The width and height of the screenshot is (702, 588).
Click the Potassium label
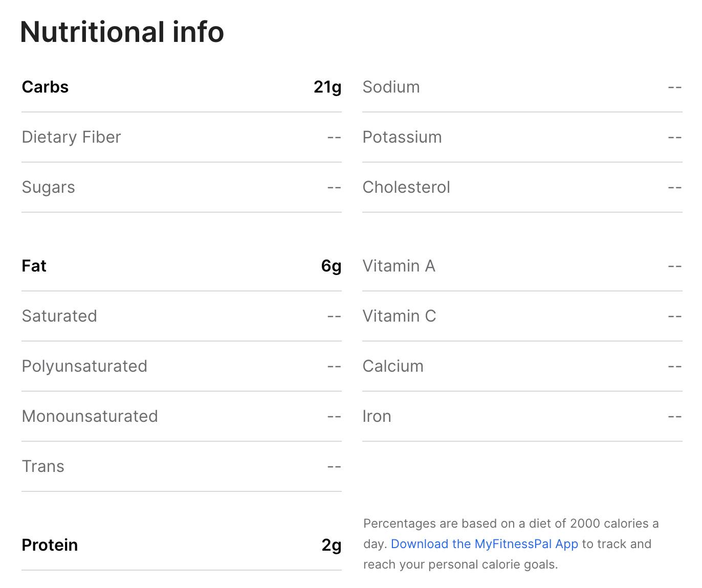pos(402,137)
